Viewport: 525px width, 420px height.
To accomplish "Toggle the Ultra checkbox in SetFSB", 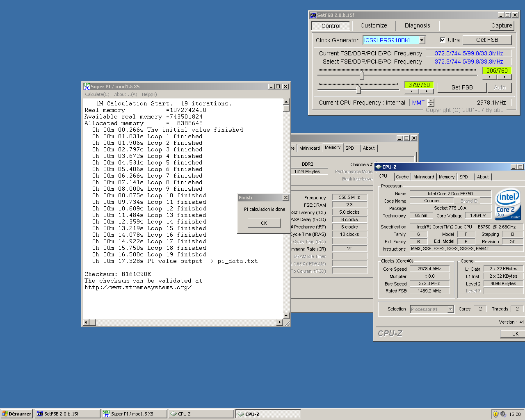I will click(443, 40).
